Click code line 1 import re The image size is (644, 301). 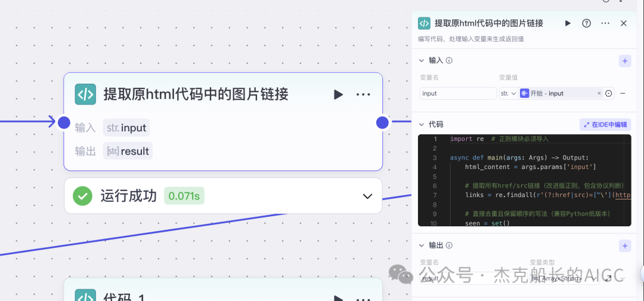(x=499, y=139)
